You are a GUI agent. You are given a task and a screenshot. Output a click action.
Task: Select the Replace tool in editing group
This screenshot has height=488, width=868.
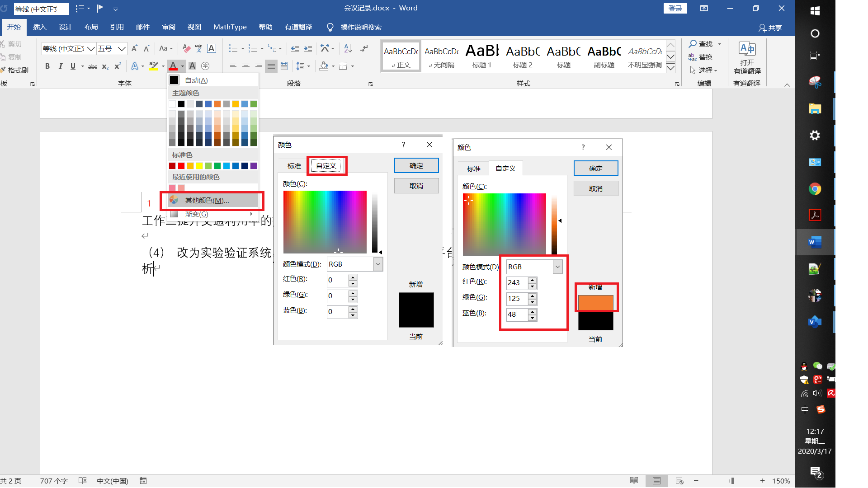click(705, 57)
